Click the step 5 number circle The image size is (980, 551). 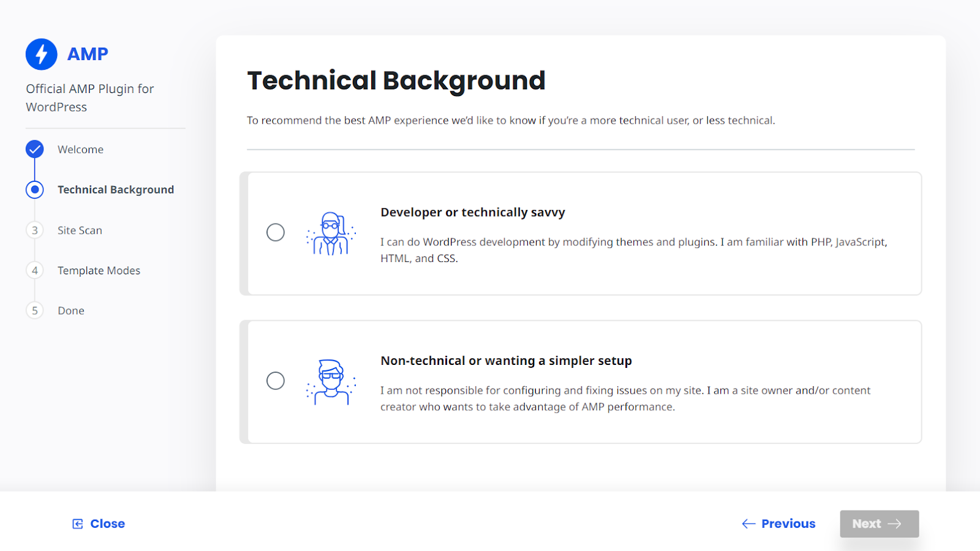pyautogui.click(x=35, y=310)
